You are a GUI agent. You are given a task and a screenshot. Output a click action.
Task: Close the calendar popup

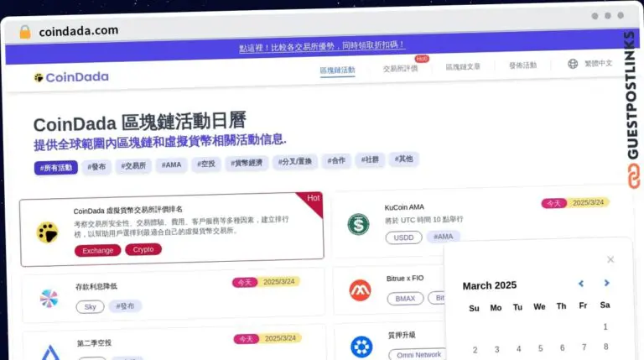click(x=610, y=260)
